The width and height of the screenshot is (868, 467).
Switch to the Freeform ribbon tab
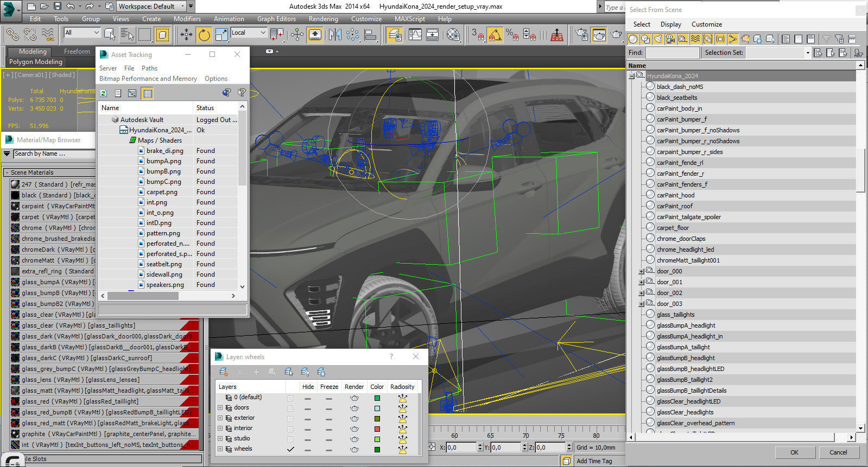click(77, 52)
